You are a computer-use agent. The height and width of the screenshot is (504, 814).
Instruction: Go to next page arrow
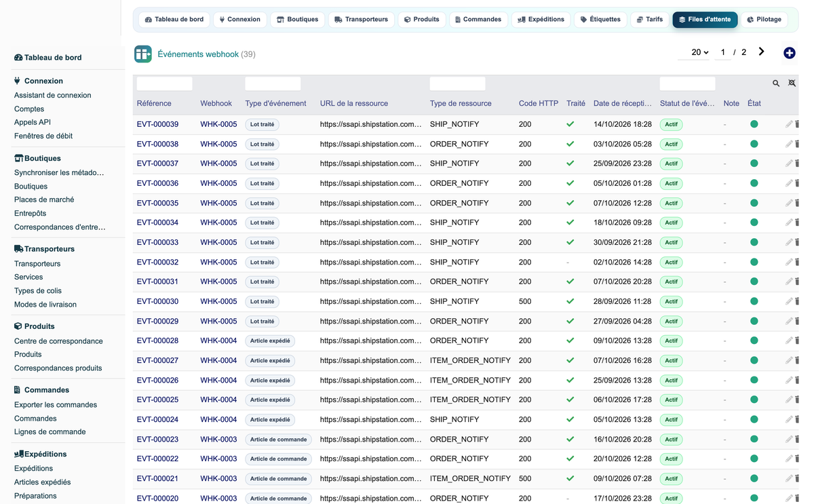click(761, 52)
